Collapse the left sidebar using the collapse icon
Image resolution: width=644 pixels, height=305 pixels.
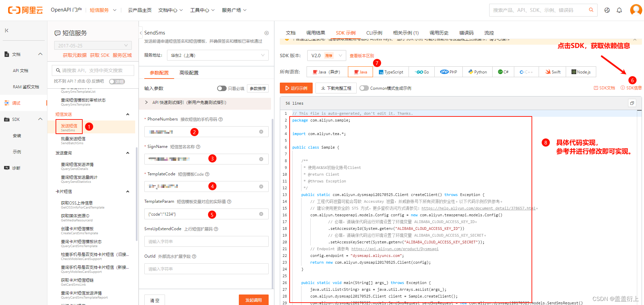[6, 30]
